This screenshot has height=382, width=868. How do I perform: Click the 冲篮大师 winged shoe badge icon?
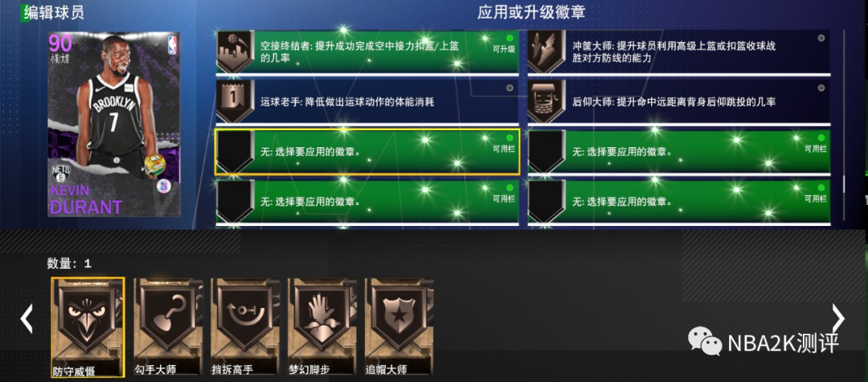click(547, 51)
